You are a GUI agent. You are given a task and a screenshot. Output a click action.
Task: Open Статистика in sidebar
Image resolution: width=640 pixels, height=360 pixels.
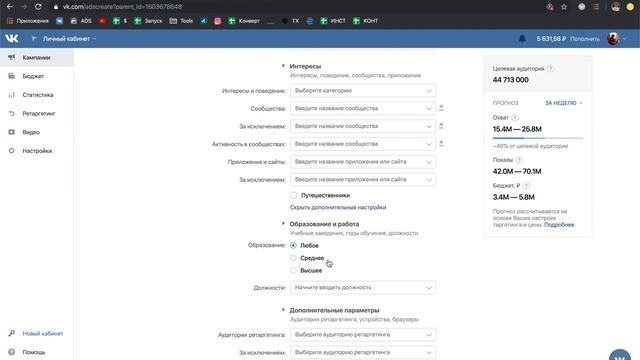click(x=37, y=95)
